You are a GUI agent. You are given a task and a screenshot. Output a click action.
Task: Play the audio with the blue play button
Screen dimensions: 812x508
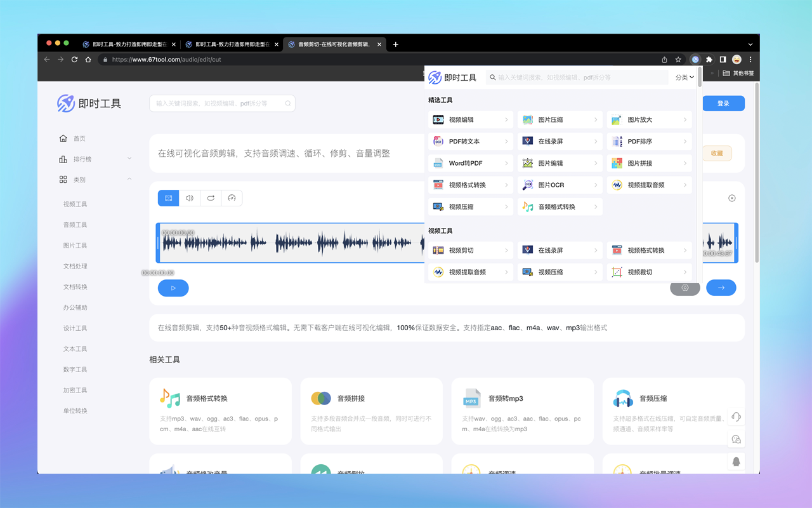click(173, 288)
